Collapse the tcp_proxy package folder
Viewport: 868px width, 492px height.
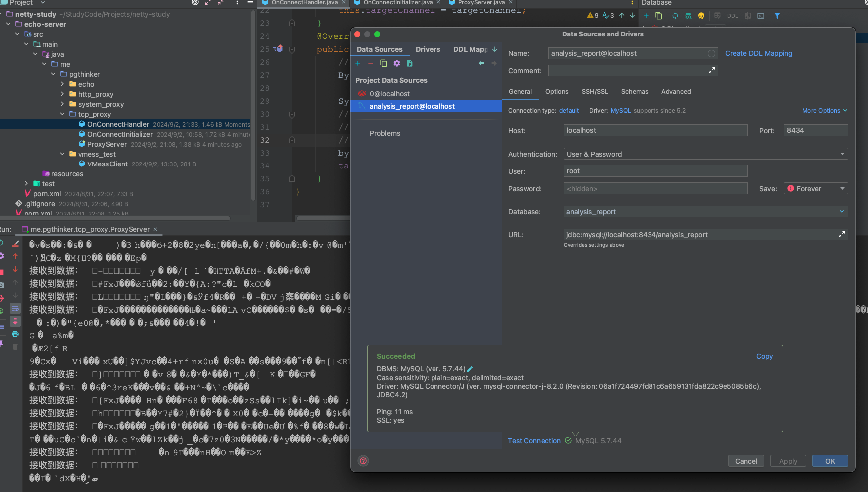point(62,114)
